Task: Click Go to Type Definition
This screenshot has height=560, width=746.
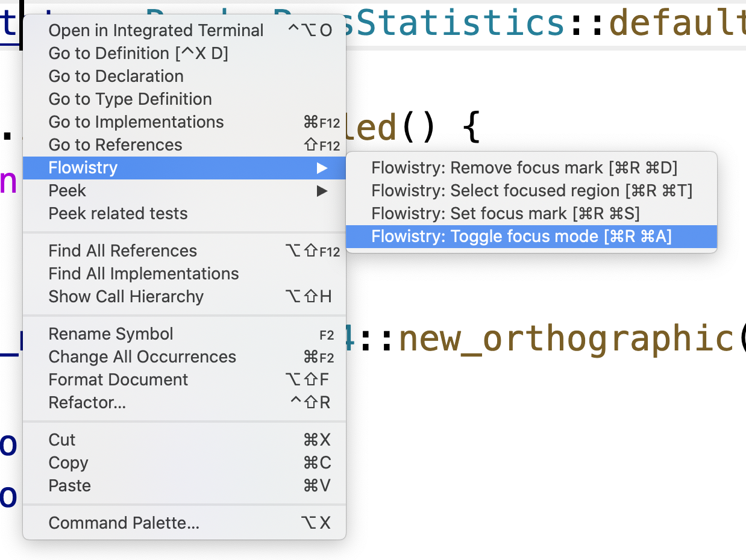Action: pos(130,99)
